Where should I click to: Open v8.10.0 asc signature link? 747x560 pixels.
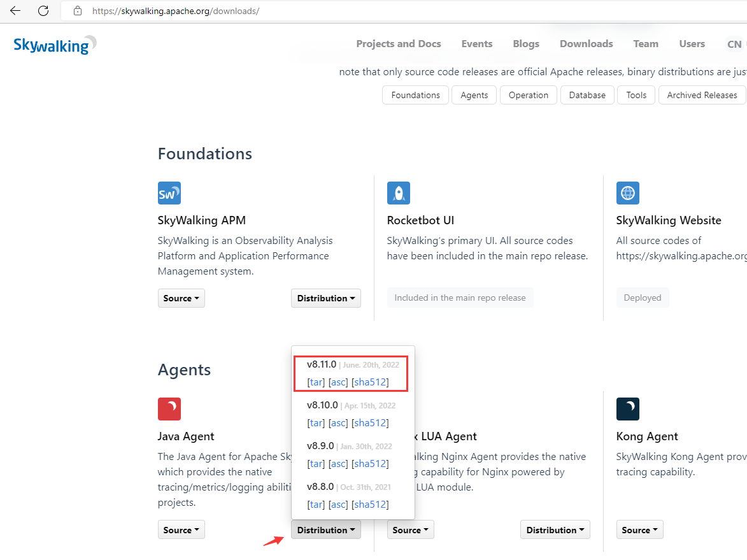point(338,423)
